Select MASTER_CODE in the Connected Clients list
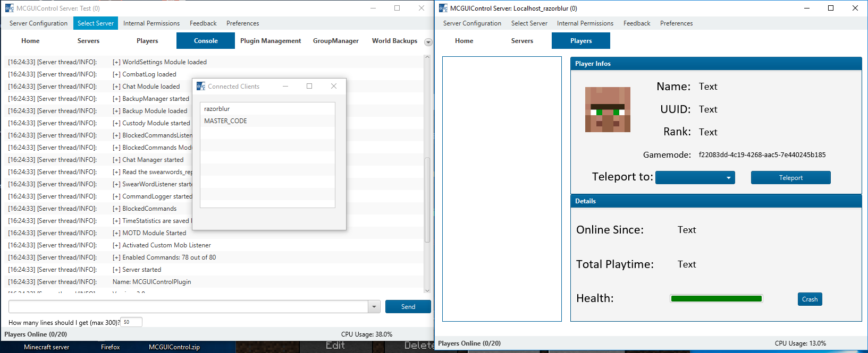This screenshot has width=868, height=353. pyautogui.click(x=225, y=121)
